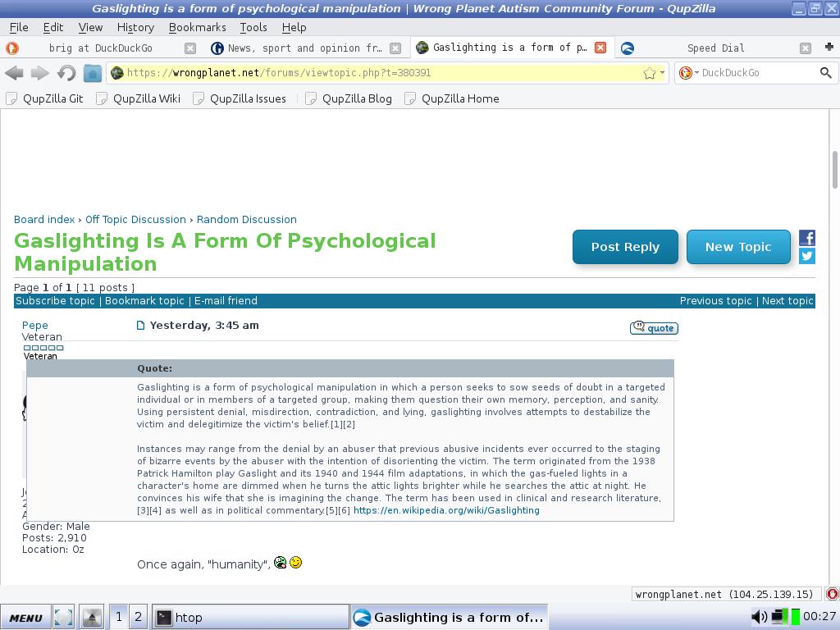Click the DuckDuckGo search field
Screen dimensions: 840x630
[758, 73]
